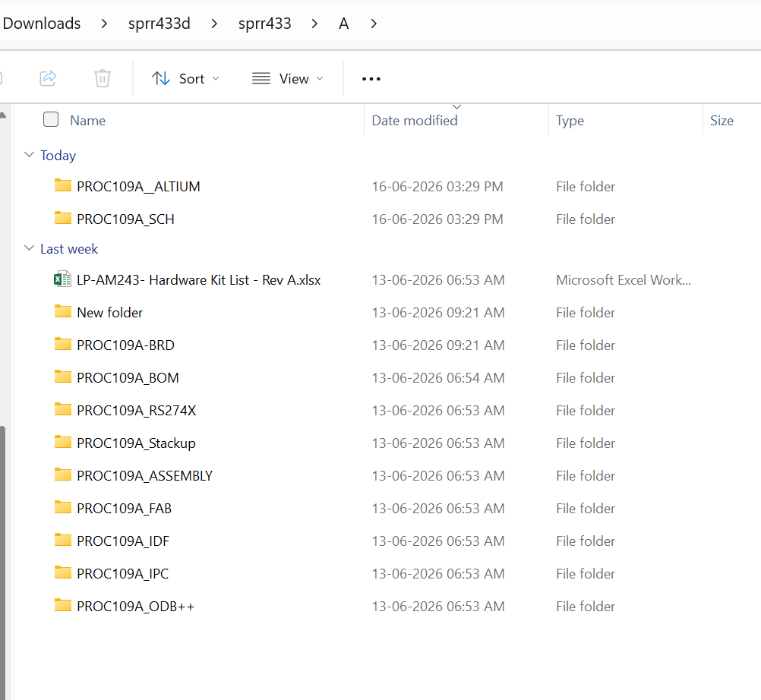The height and width of the screenshot is (700, 761).
Task: Select the PROC109A__ALTIUM folder icon
Action: coord(62,185)
